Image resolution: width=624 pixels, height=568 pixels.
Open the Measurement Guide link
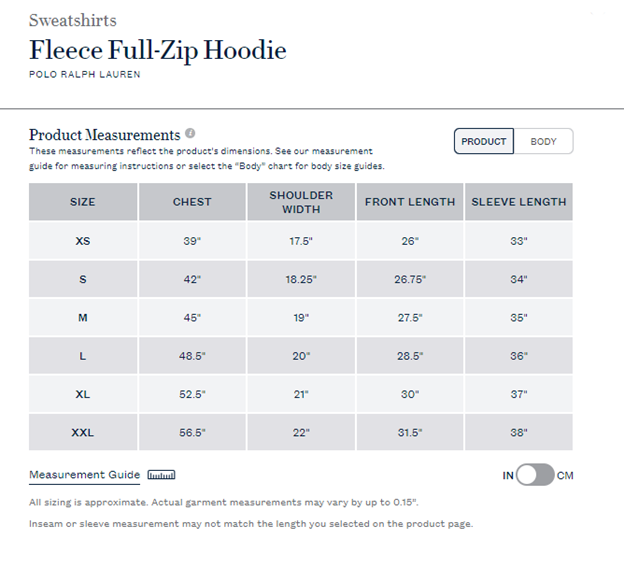point(85,475)
